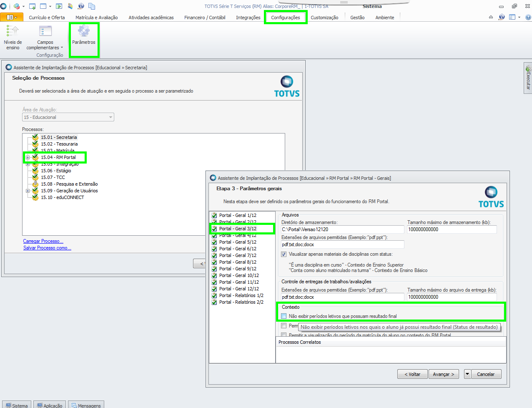Viewport: 532px width, 408px height.
Task: Toggle check of Portal - Relatórios 2/2
Action: (x=214, y=302)
